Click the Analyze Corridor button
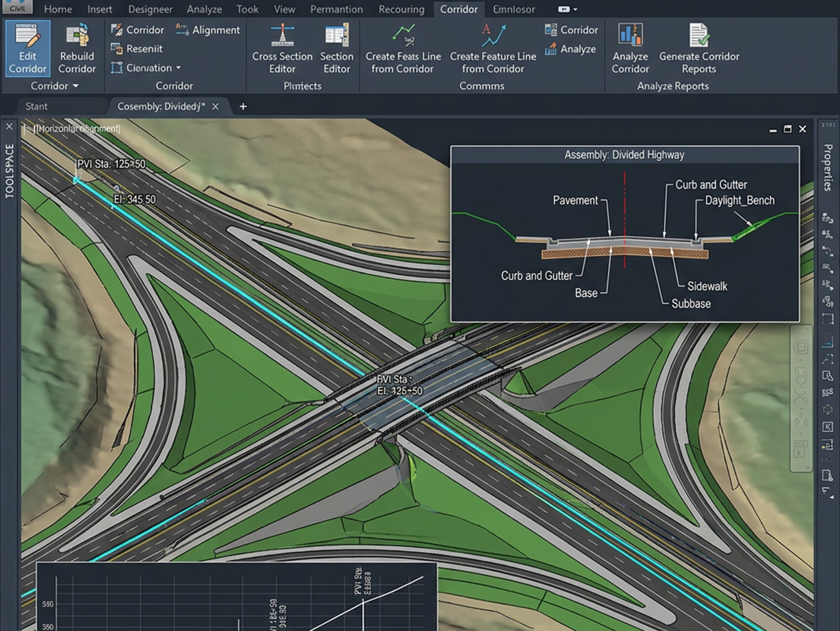The height and width of the screenshot is (631, 840). [x=630, y=48]
